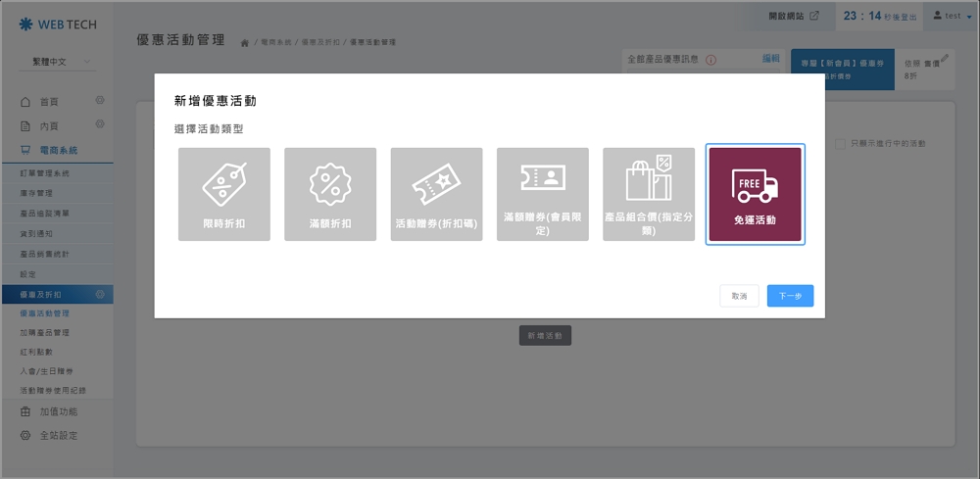Select the 免運活動 free shipping truck

click(x=755, y=194)
